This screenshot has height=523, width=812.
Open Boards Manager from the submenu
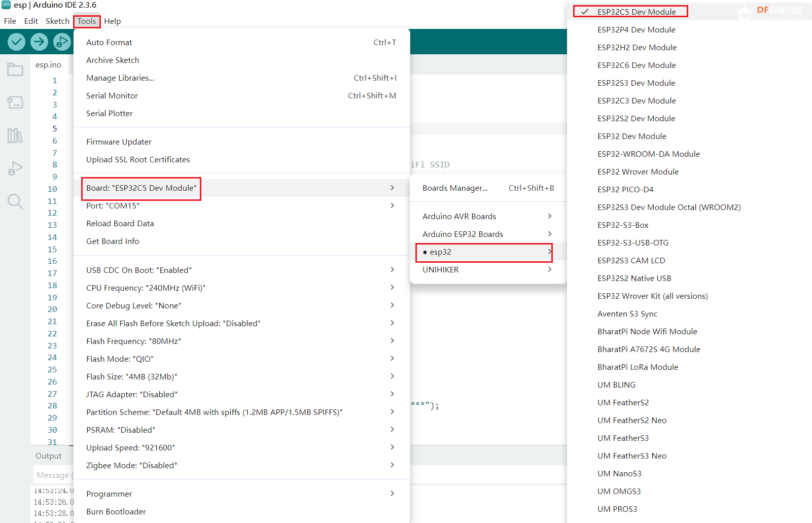pyautogui.click(x=488, y=188)
